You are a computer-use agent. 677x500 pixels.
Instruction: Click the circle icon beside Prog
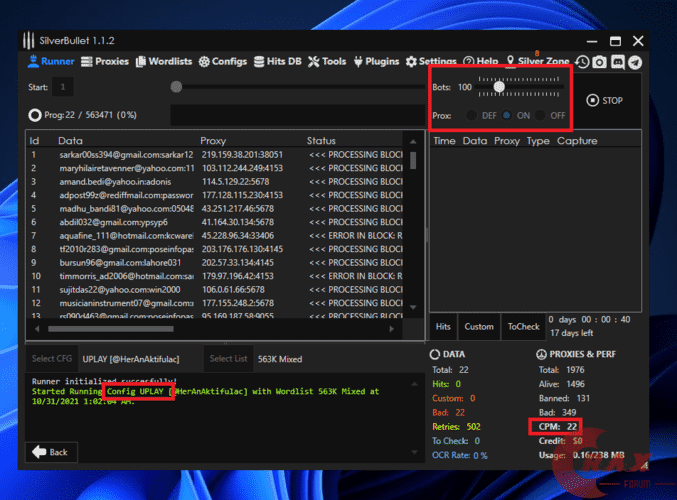[35, 115]
